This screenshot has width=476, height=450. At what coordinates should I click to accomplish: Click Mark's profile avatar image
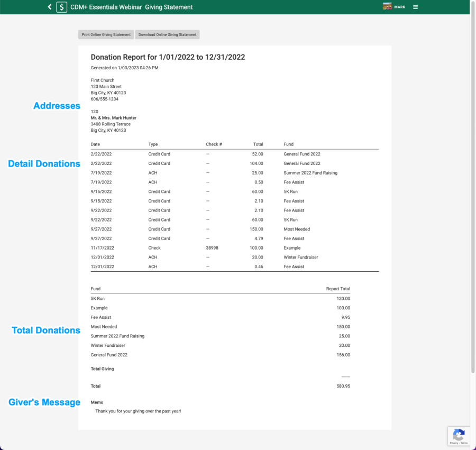tap(387, 7)
